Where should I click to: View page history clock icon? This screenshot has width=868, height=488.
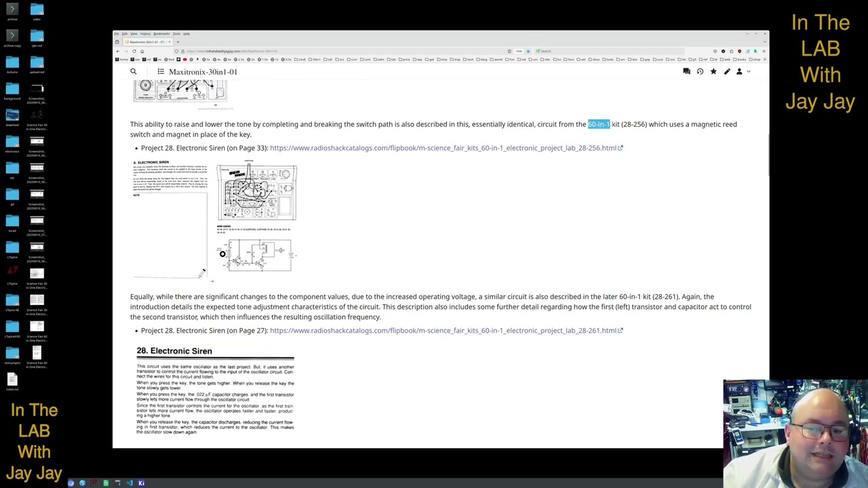(x=700, y=72)
